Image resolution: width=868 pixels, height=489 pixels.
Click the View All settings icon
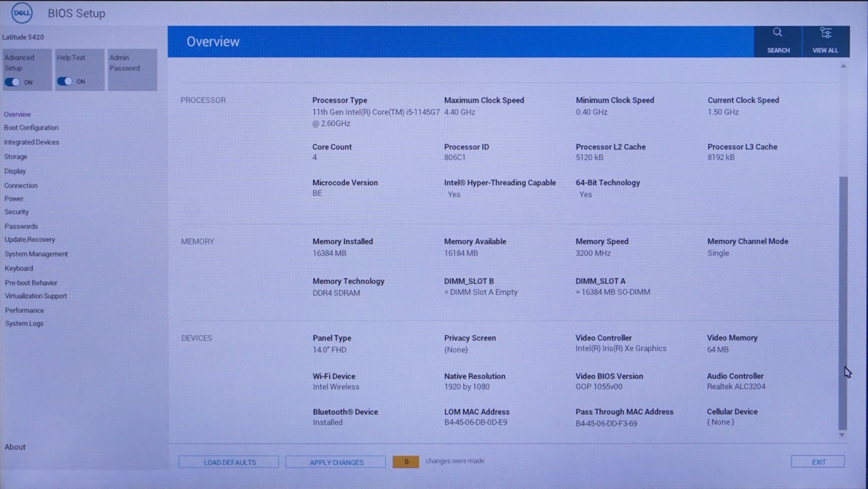coord(826,33)
